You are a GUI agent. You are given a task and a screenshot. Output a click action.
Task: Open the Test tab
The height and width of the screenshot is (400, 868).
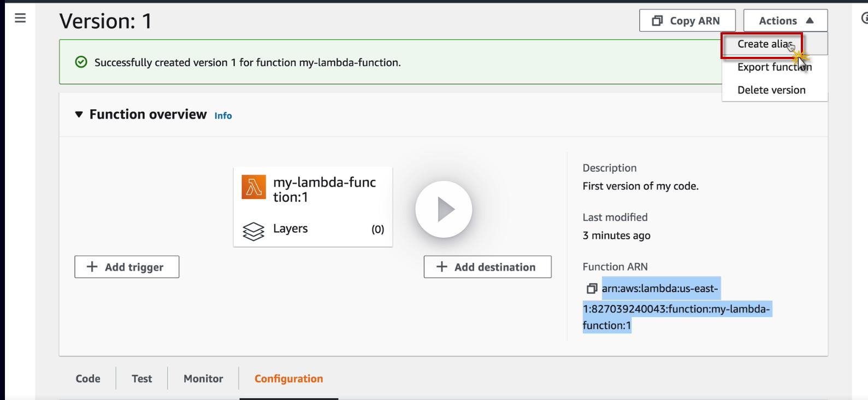141,379
